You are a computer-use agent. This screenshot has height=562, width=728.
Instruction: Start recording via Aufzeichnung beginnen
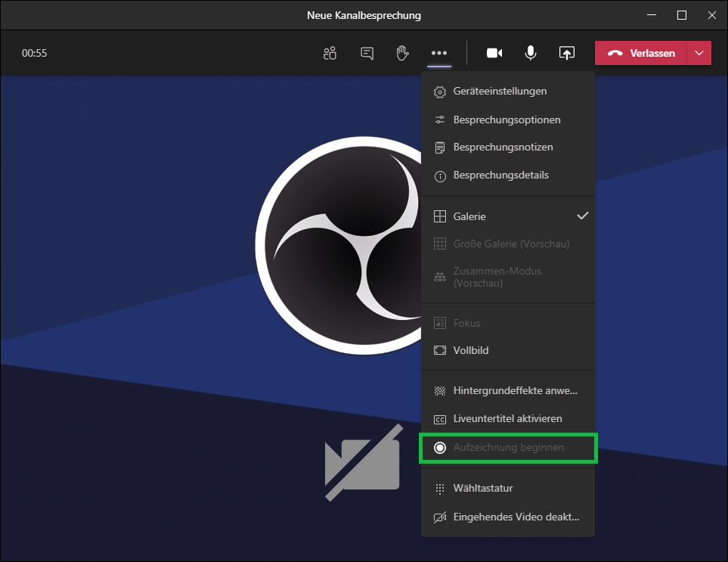point(508,448)
